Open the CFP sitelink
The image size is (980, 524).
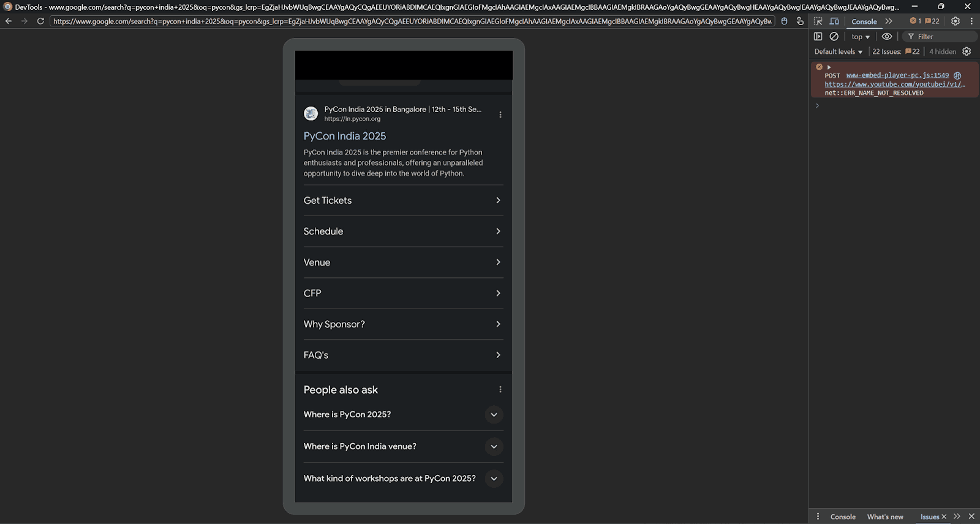click(404, 293)
